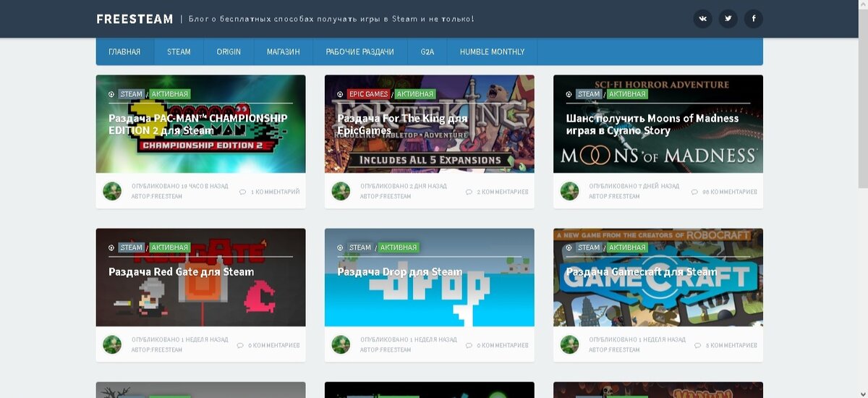The width and height of the screenshot is (868, 398).
Task: Click STEAM tag on PAC-MAN post
Action: click(x=131, y=94)
